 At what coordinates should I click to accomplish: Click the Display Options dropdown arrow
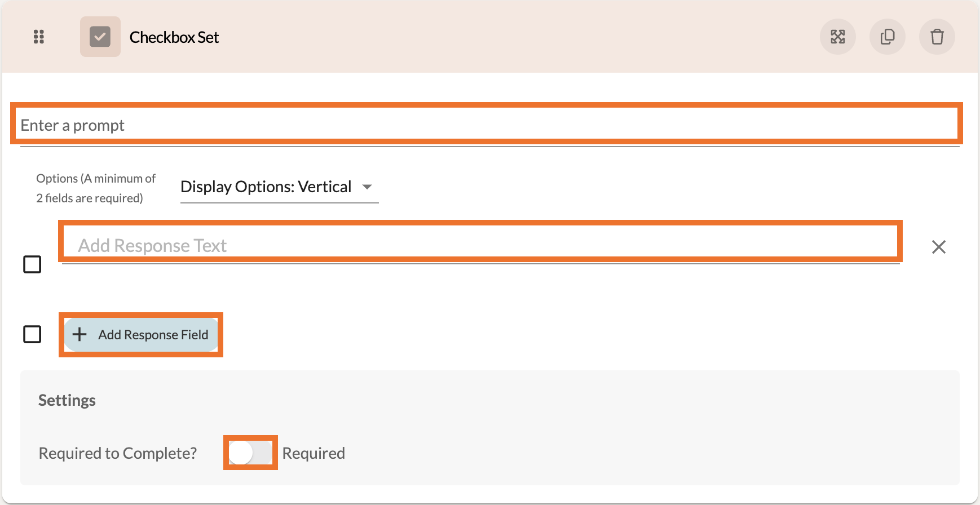367,187
